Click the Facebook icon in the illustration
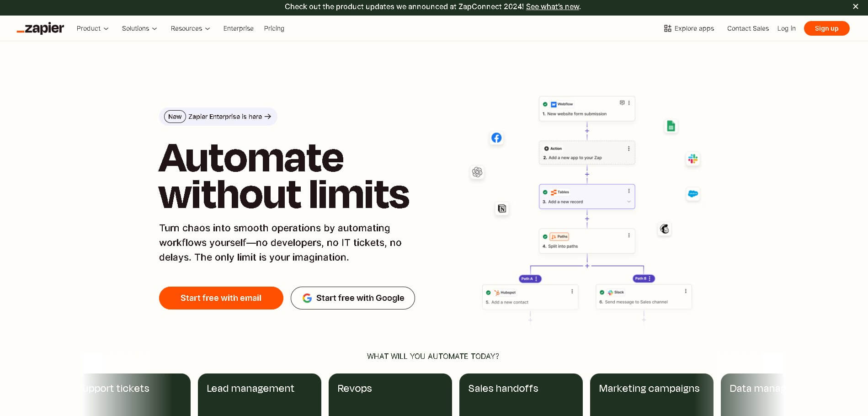868x416 pixels. 496,138
